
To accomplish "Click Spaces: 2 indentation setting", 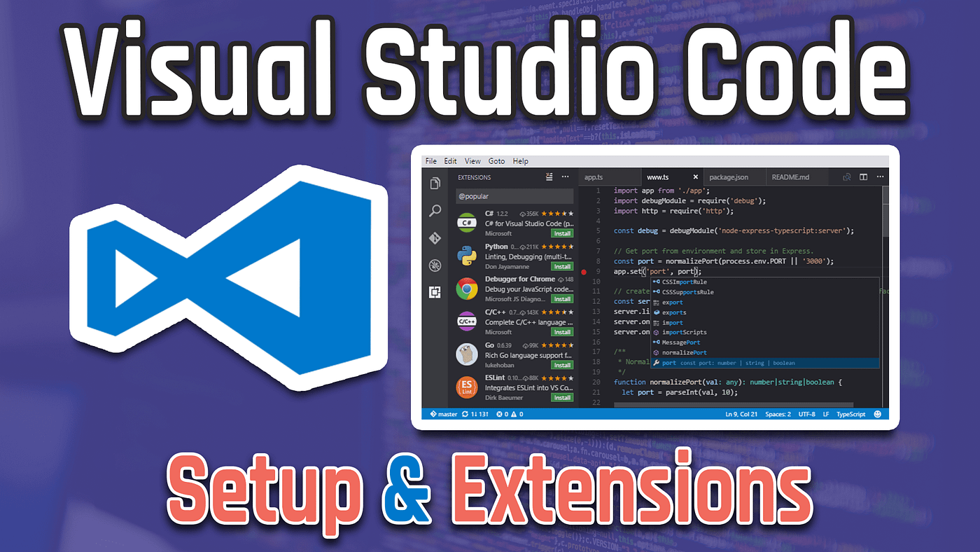I will (x=778, y=414).
